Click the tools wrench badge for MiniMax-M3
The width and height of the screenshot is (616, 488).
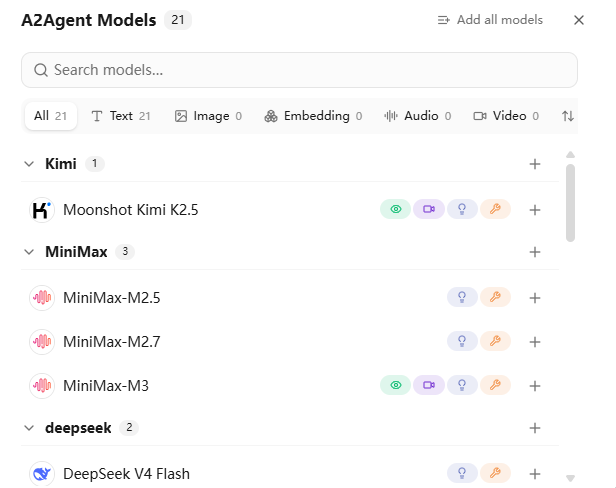(x=495, y=385)
